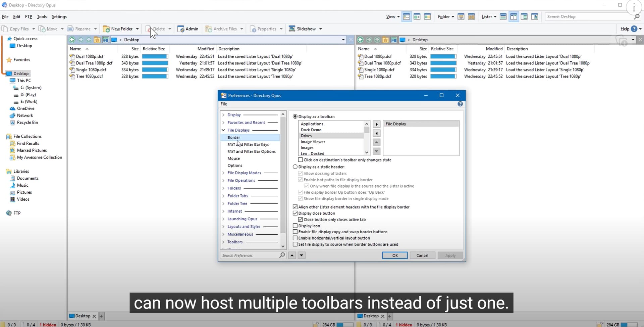Select the Display as a static header option
This screenshot has width=644, height=327.
295,167
